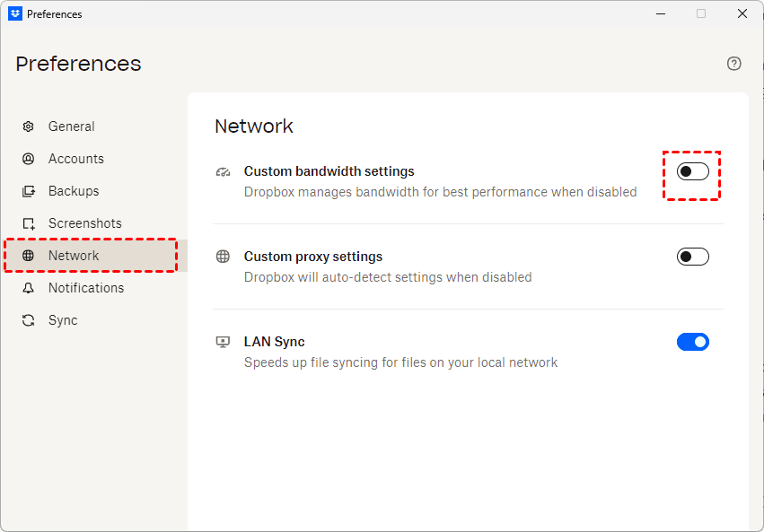The width and height of the screenshot is (764, 532).
Task: Open the General preferences tab
Action: pyautogui.click(x=72, y=126)
